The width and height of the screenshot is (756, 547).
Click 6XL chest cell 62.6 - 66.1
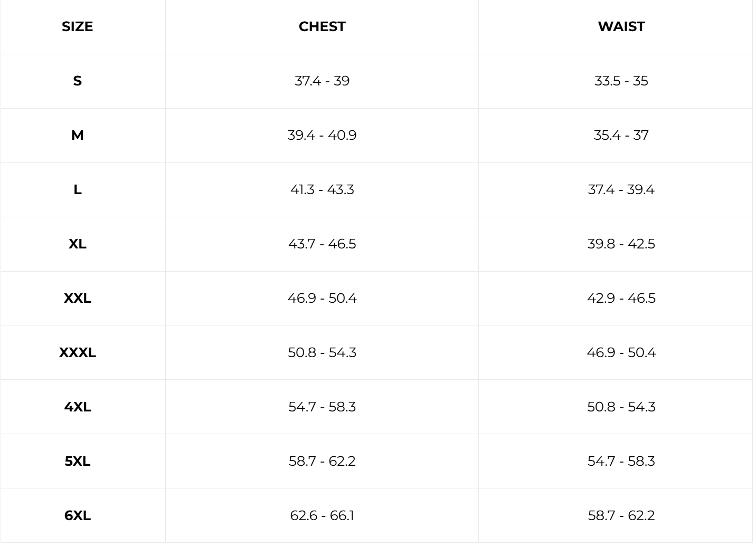coord(322,515)
